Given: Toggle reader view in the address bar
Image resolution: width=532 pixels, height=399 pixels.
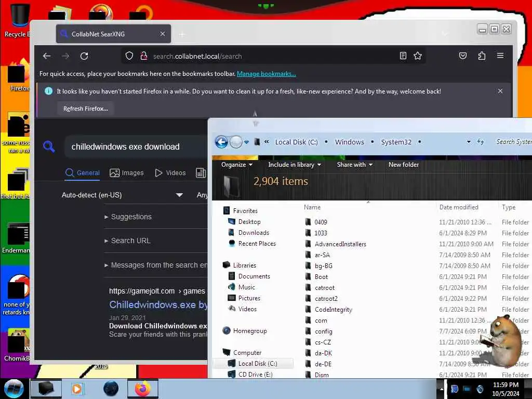Looking at the screenshot, I should pyautogui.click(x=403, y=56).
